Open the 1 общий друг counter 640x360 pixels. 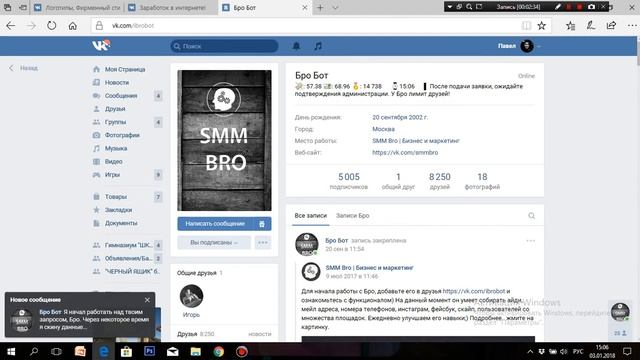(398, 181)
